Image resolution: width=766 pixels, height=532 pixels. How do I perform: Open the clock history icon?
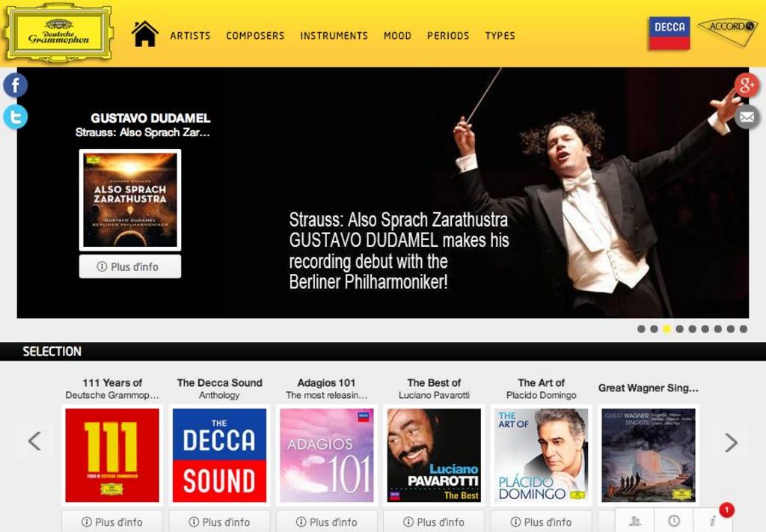point(674,521)
